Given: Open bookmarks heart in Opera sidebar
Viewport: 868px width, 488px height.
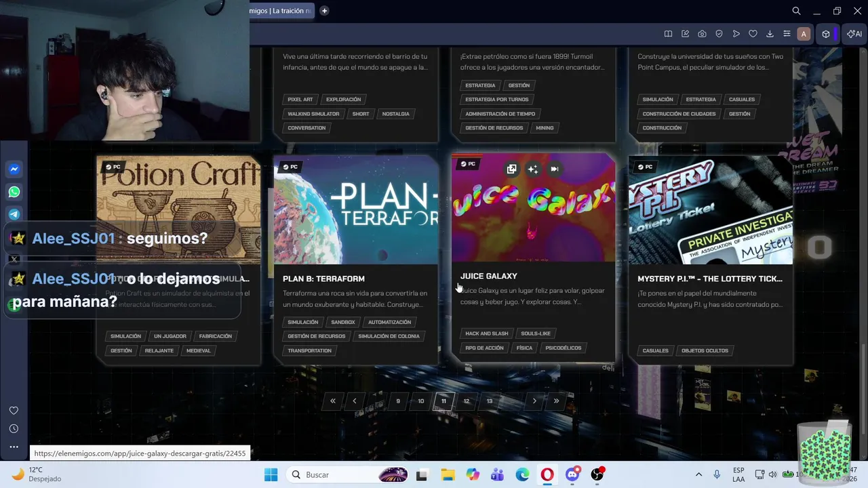Looking at the screenshot, I should (14, 411).
